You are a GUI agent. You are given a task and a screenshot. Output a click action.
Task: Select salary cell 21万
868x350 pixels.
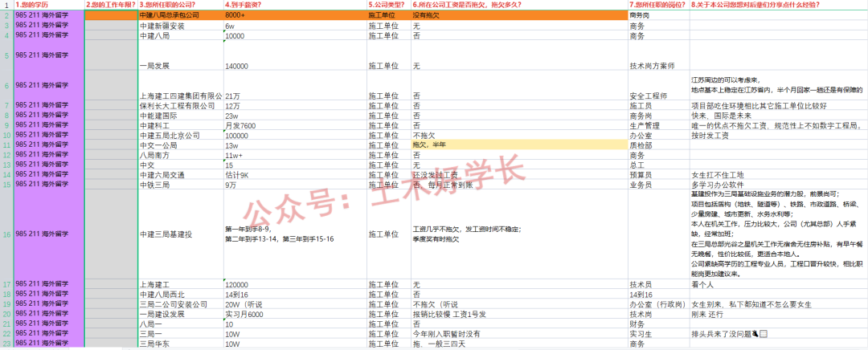tap(295, 86)
